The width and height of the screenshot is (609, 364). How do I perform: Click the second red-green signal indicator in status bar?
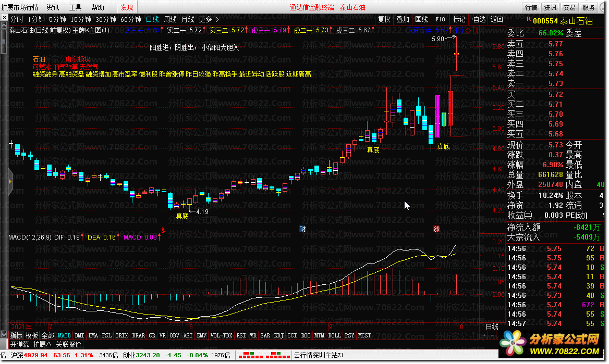tap(277, 355)
